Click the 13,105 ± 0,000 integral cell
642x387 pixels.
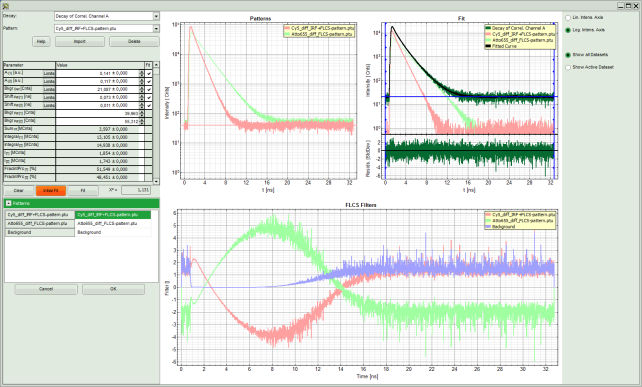click(97, 137)
